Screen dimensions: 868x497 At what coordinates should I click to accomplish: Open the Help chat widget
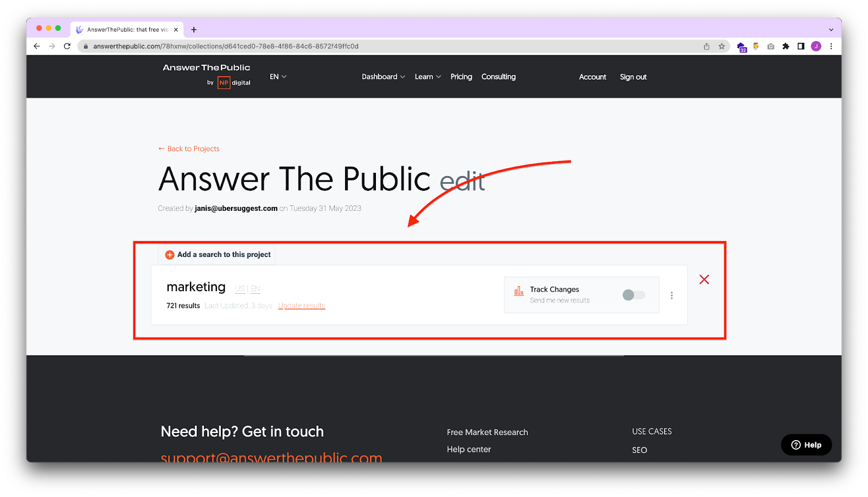tap(806, 445)
